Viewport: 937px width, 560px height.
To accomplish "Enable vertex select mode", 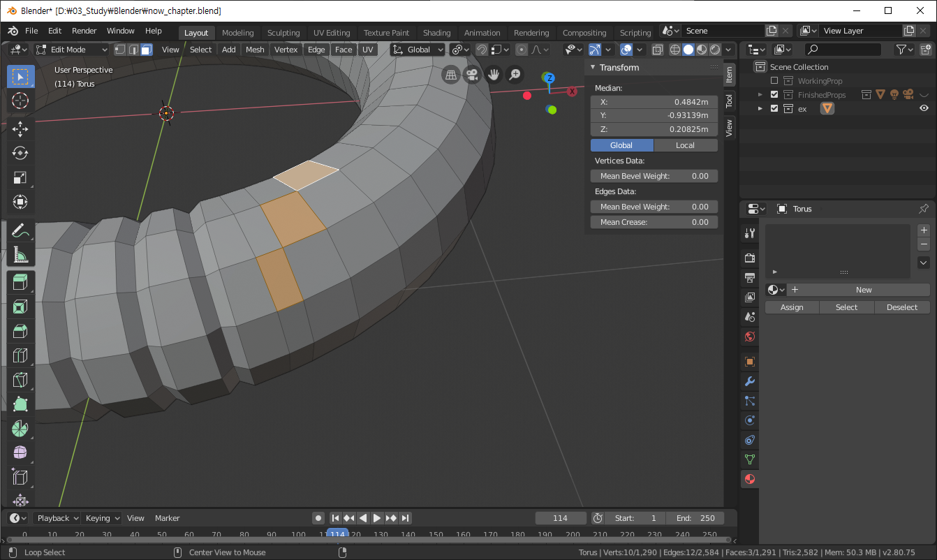I will (x=120, y=50).
